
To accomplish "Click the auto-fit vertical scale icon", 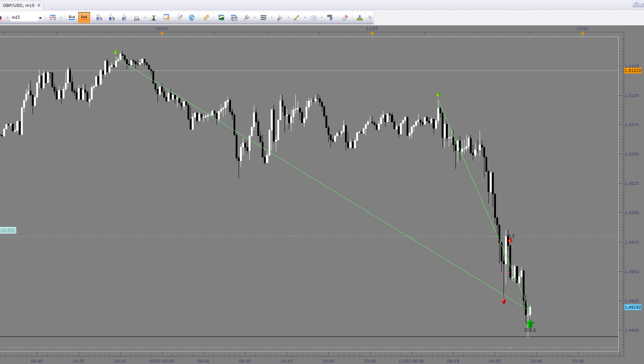I will pos(153,17).
